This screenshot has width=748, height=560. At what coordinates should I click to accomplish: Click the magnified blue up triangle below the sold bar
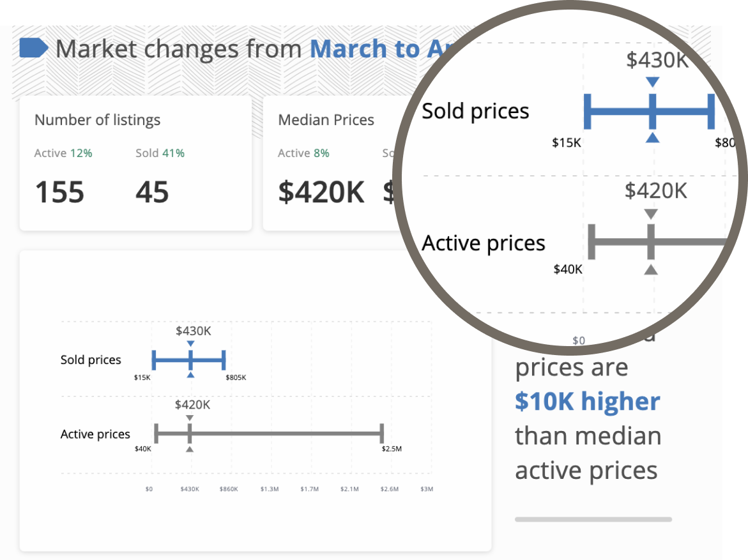652,137
